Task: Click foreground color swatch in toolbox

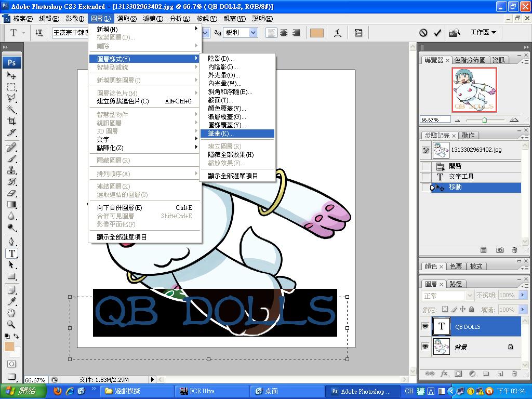Action: 9,347
